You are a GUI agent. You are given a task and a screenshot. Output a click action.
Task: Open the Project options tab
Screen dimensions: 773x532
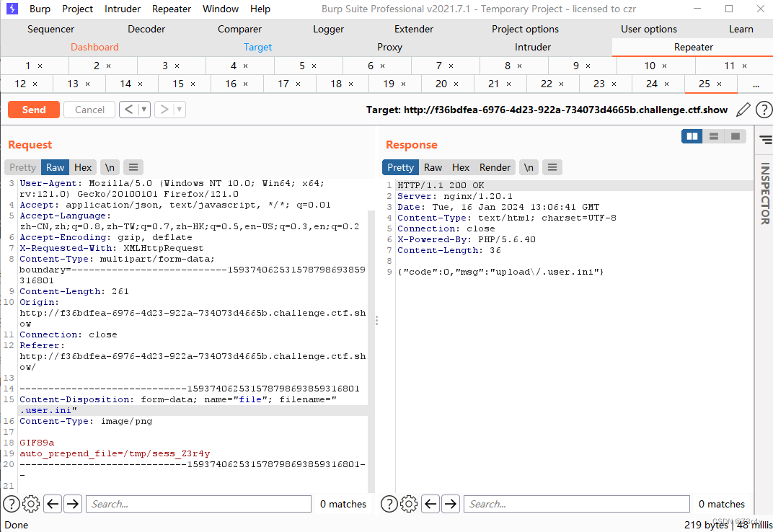point(525,29)
